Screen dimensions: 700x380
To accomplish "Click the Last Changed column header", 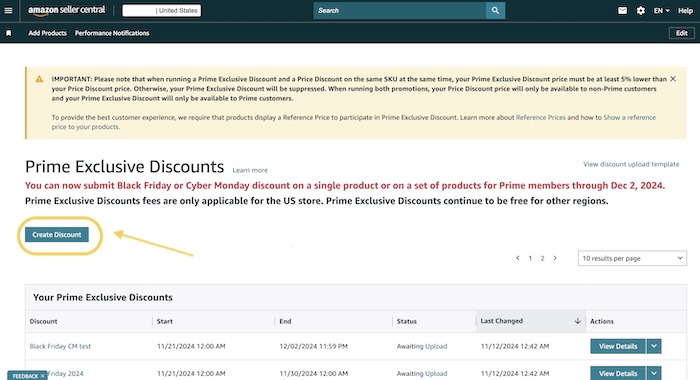I will (x=501, y=321).
